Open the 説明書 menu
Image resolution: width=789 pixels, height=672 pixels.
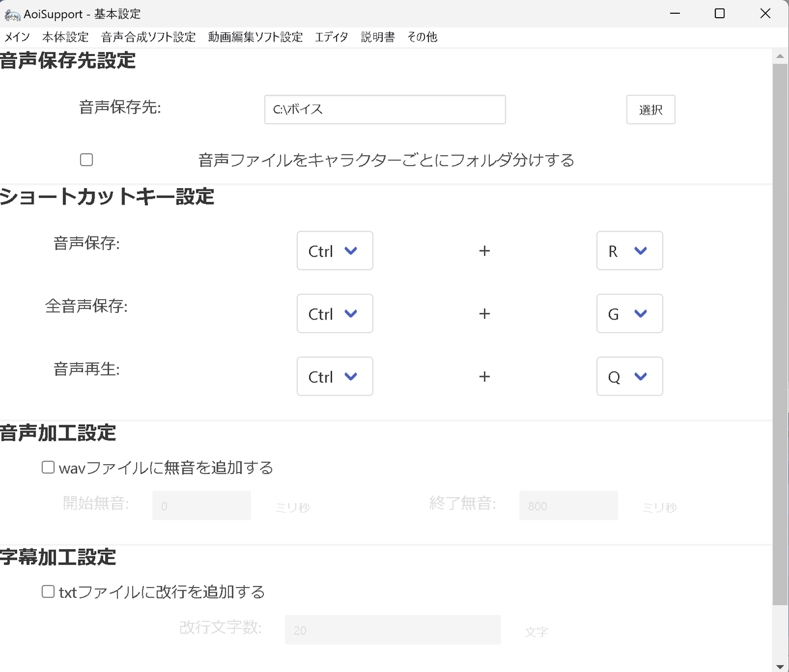point(378,37)
